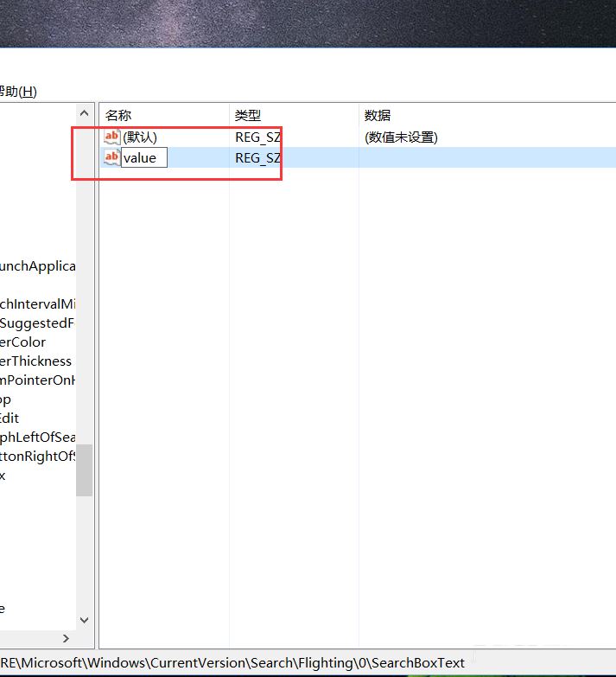Sort values by the 类型 column header
Screen dimensions: 616x677
(x=248, y=115)
